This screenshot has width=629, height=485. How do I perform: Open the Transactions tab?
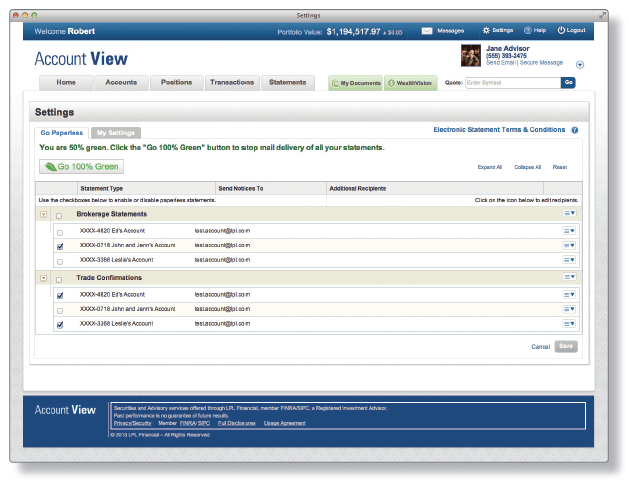click(x=232, y=83)
